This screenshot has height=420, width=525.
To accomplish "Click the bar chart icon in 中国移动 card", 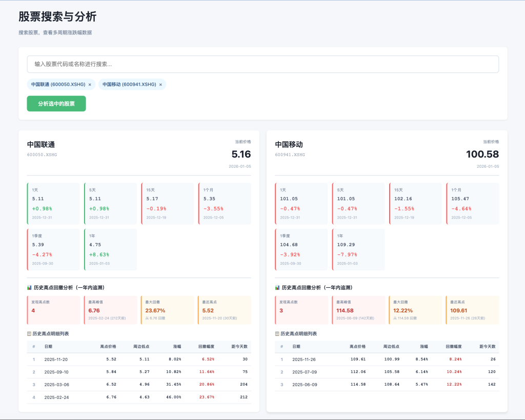I will coord(277,288).
